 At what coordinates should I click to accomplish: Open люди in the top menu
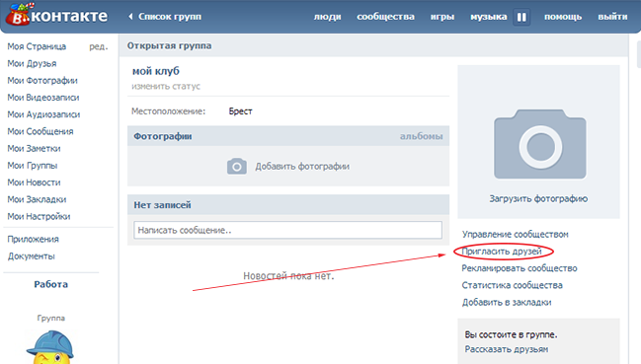[328, 17]
